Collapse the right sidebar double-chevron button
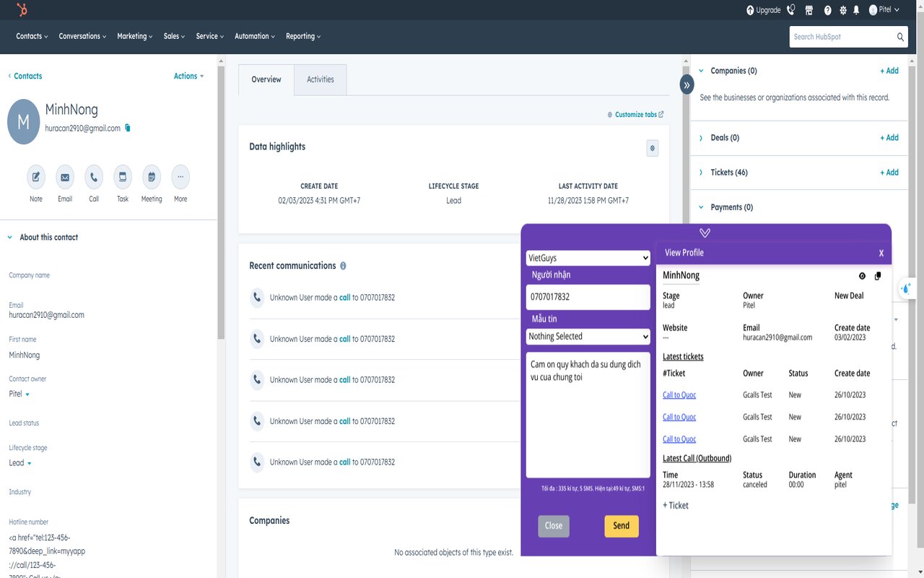The height and width of the screenshot is (578, 924). click(x=687, y=85)
